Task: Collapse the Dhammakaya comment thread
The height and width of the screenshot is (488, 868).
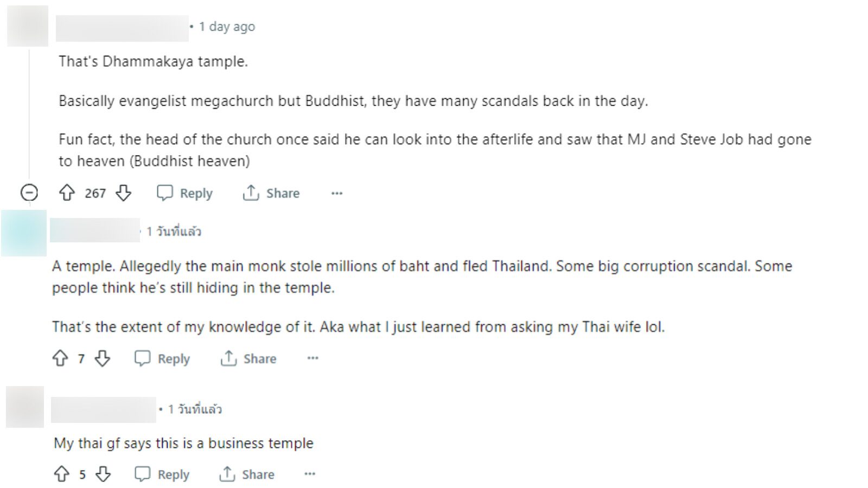Action: tap(29, 192)
